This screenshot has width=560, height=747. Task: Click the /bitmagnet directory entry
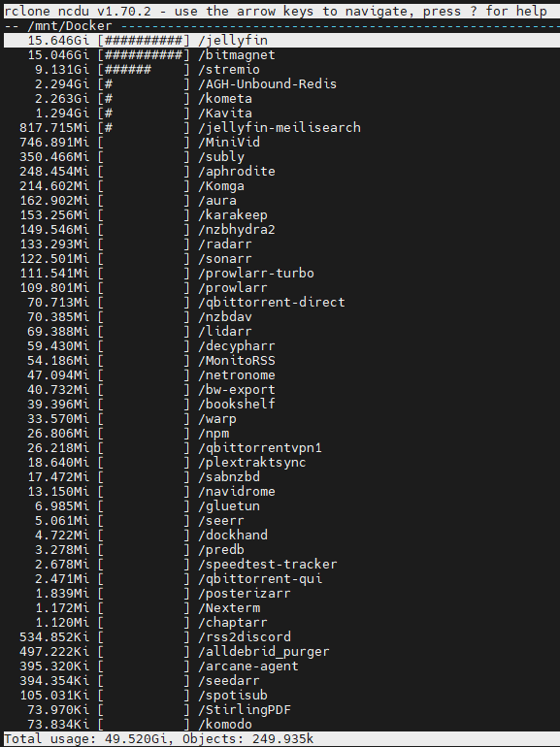(281, 54)
